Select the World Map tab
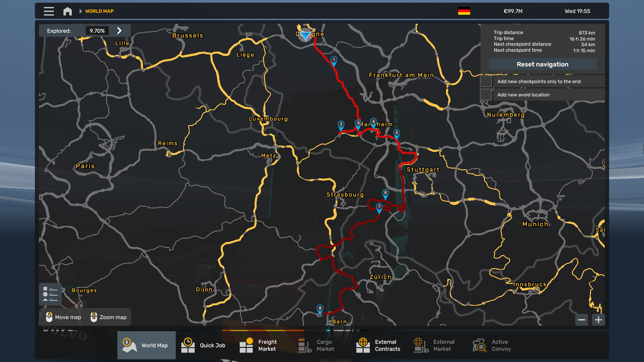Image resolution: width=644 pixels, height=362 pixels. (x=147, y=345)
